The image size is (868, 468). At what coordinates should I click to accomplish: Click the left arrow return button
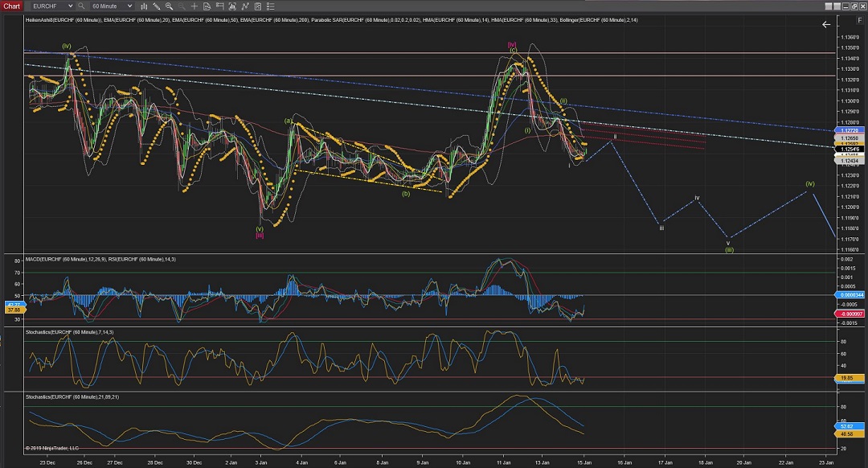pyautogui.click(x=825, y=24)
